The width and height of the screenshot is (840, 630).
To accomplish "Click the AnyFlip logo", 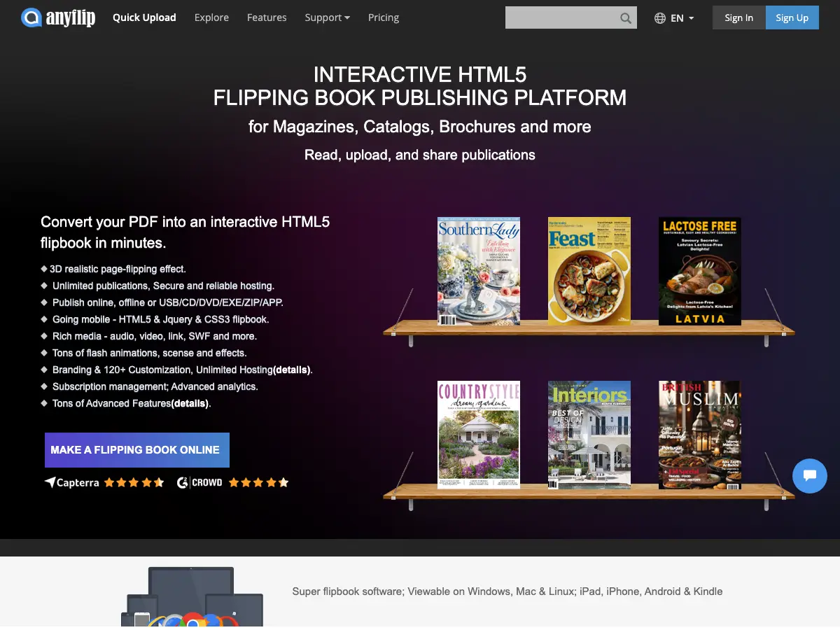I will (58, 17).
